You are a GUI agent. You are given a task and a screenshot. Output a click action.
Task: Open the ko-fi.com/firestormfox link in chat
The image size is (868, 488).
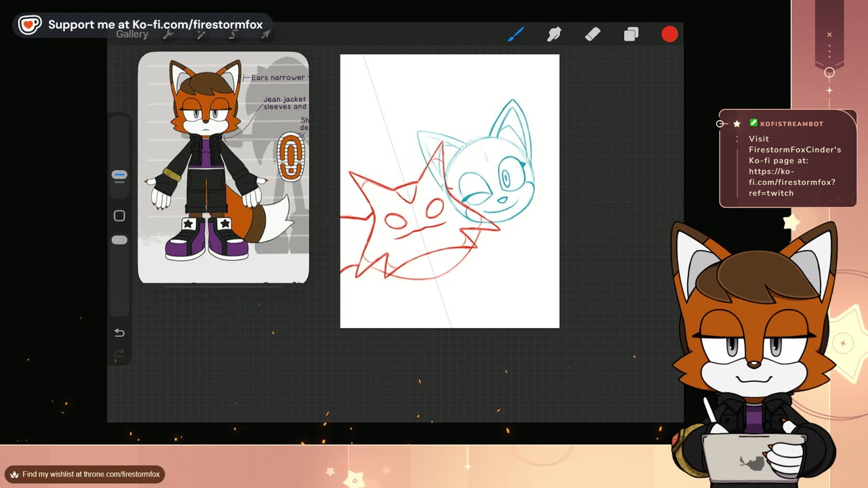coord(792,182)
